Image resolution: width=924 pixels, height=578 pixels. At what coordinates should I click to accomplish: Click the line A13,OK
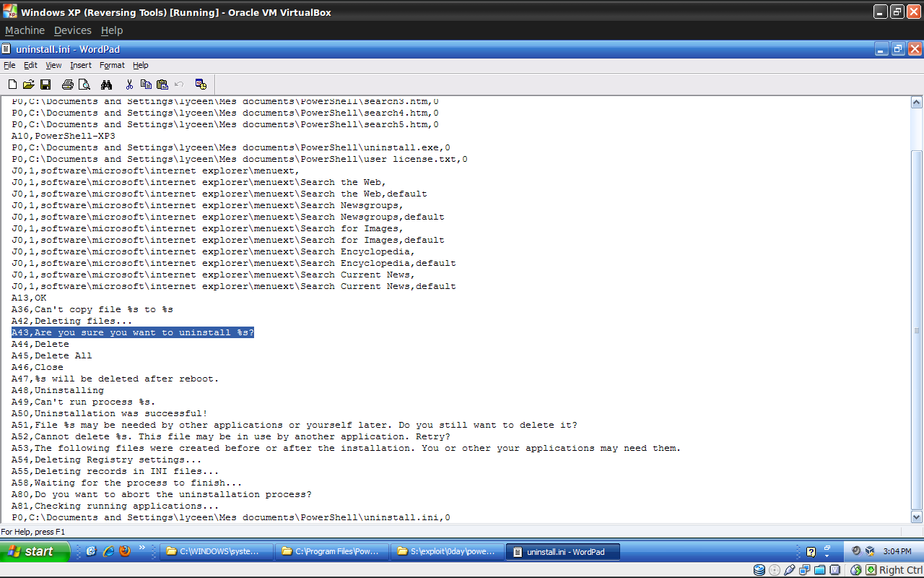[x=29, y=298]
